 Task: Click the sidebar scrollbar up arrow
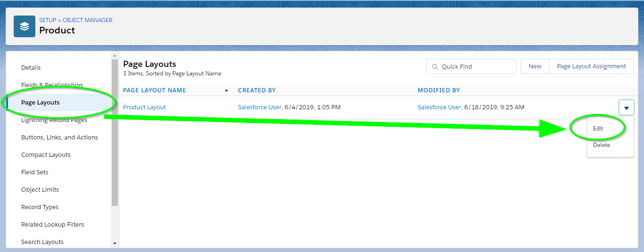pos(115,56)
